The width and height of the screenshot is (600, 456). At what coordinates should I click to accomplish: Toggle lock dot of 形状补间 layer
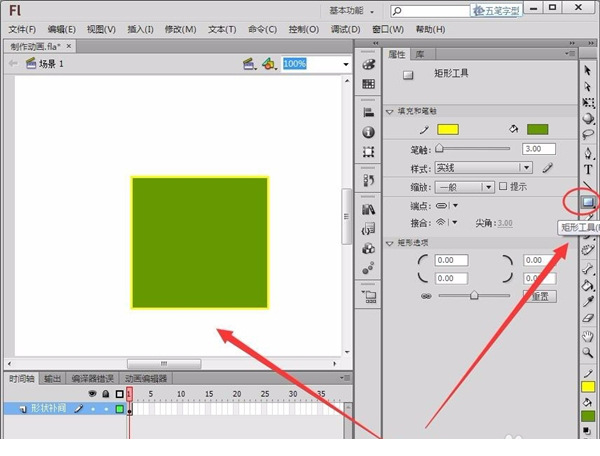[x=106, y=409]
